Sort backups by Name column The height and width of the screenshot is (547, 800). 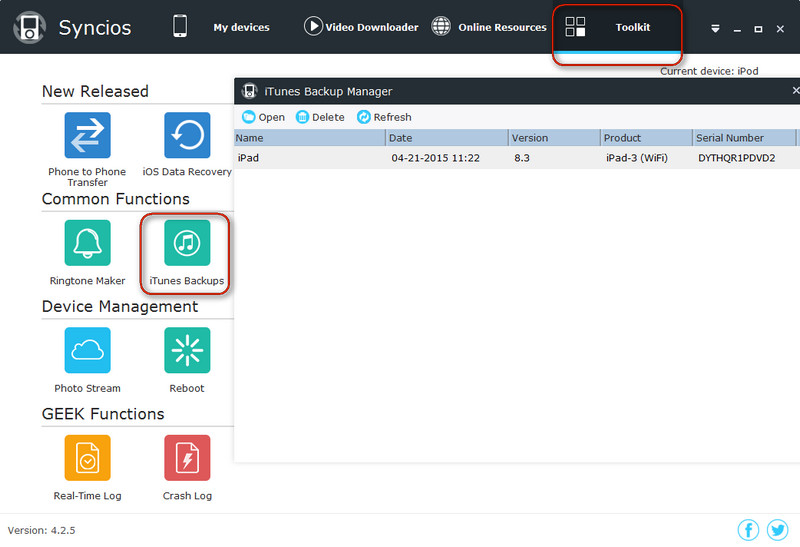310,138
